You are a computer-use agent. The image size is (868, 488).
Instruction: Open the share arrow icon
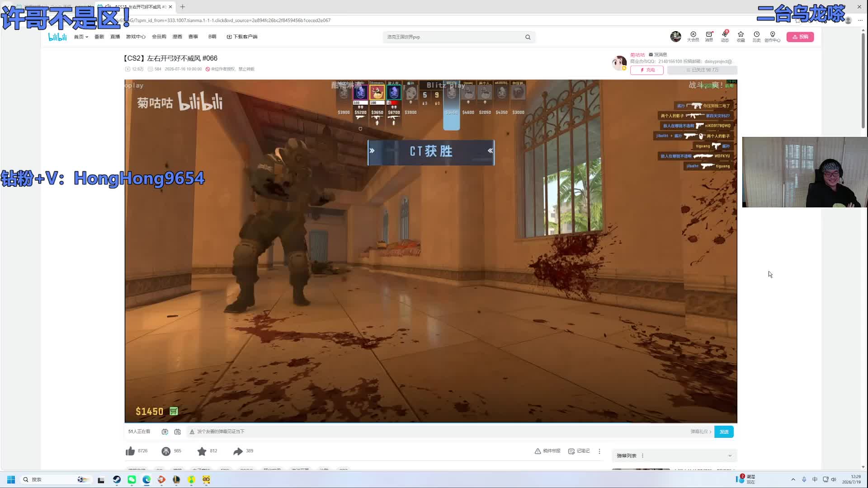238,451
